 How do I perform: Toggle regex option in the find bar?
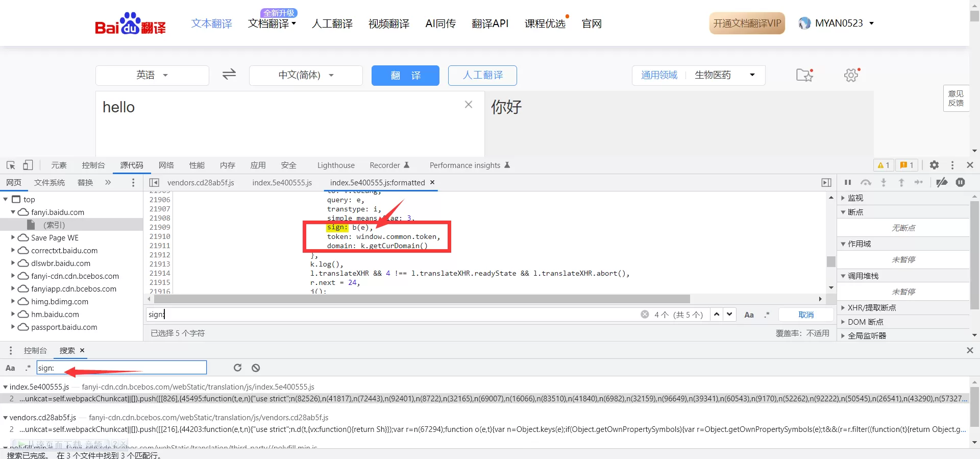[767, 315]
